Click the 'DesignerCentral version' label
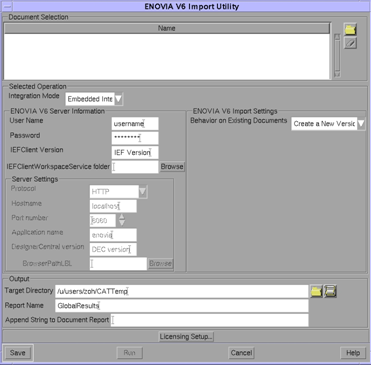Image resolution: width=371 pixels, height=365 pixels. coord(48,247)
